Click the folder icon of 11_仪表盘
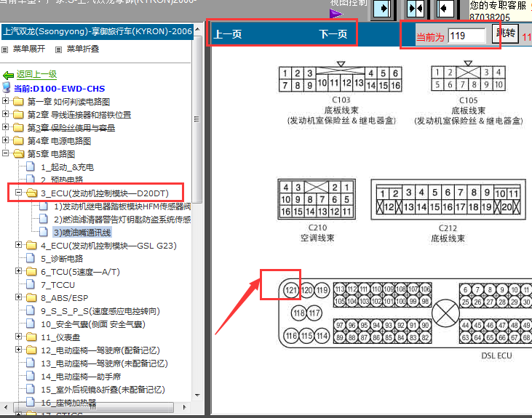Viewport: 532px width, 418px height. coord(31,337)
